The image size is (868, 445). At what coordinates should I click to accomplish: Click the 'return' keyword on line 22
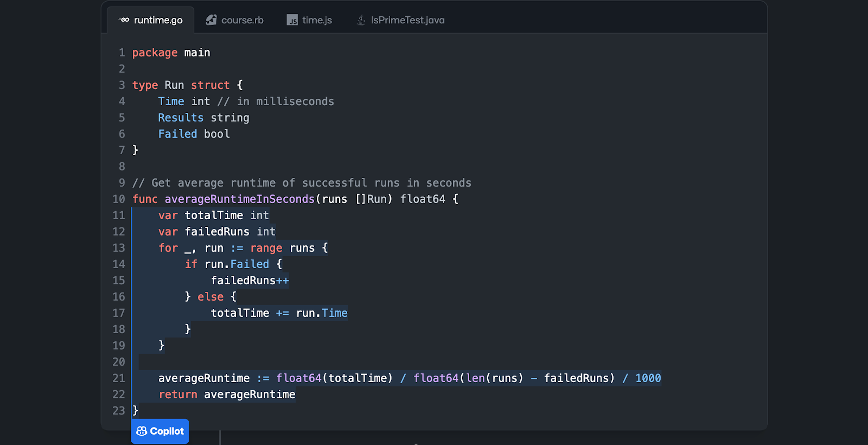(x=178, y=395)
